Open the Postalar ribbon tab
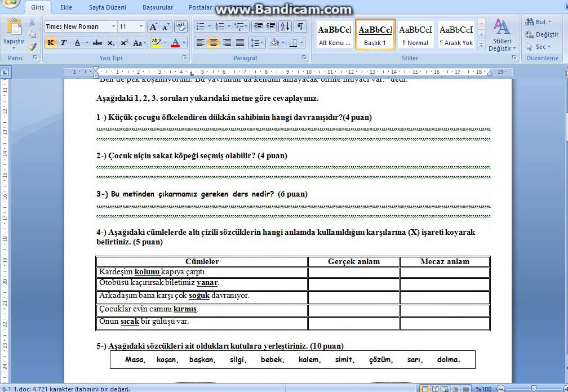 200,7
